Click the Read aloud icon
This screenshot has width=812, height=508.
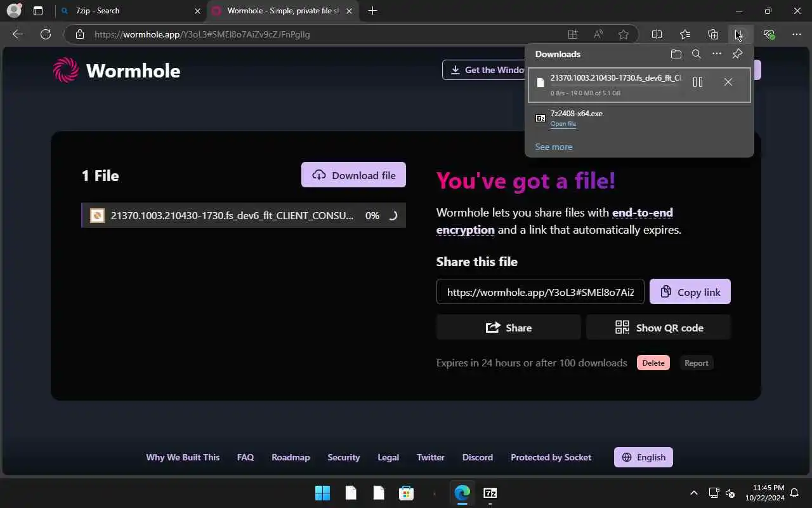(x=598, y=34)
